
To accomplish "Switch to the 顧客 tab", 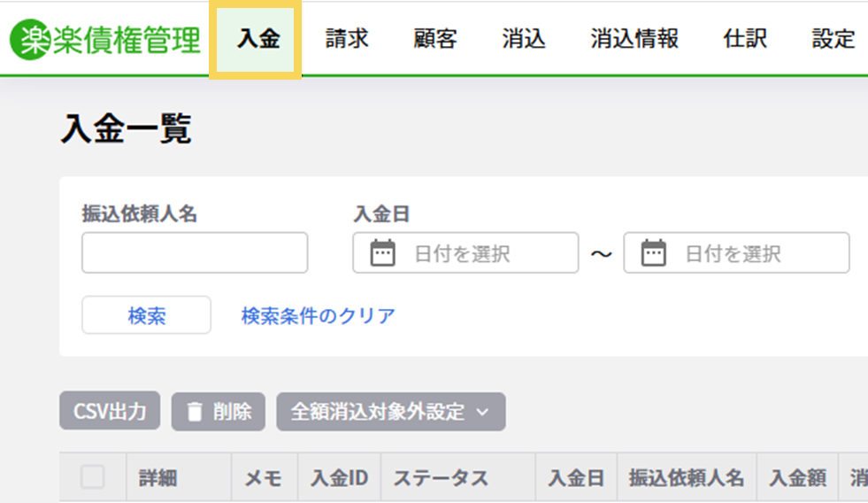I will 435,39.
